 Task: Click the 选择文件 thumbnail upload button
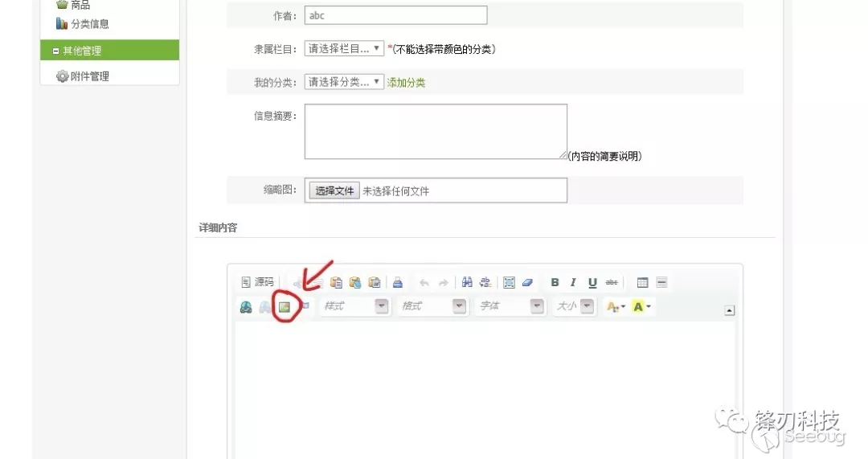point(334,191)
